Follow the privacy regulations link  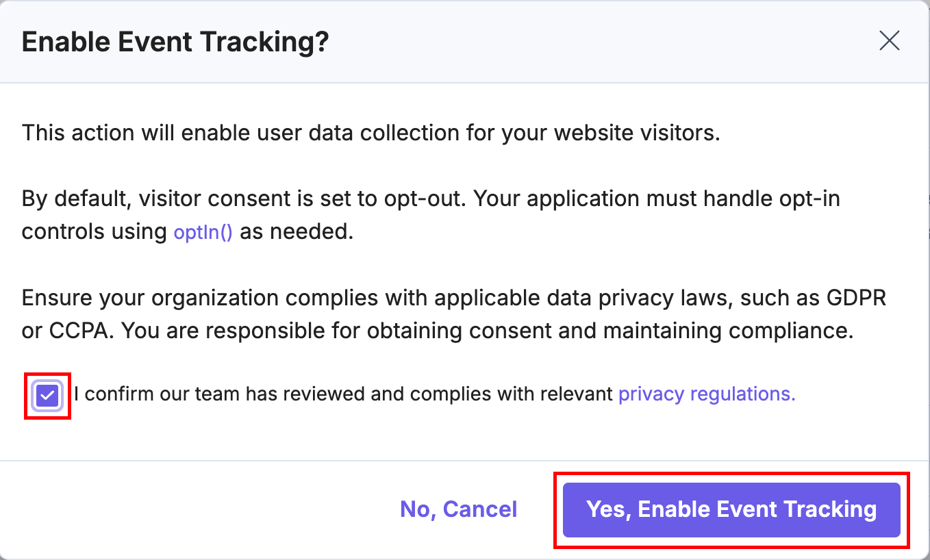(x=706, y=394)
